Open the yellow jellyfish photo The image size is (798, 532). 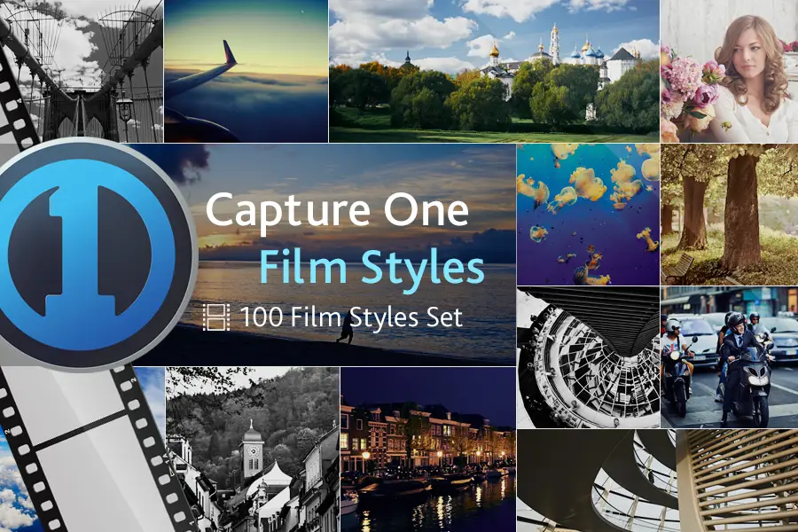pos(589,215)
